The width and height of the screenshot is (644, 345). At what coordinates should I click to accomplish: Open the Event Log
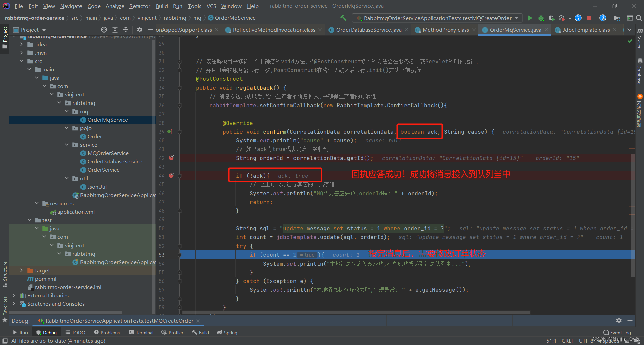point(617,332)
